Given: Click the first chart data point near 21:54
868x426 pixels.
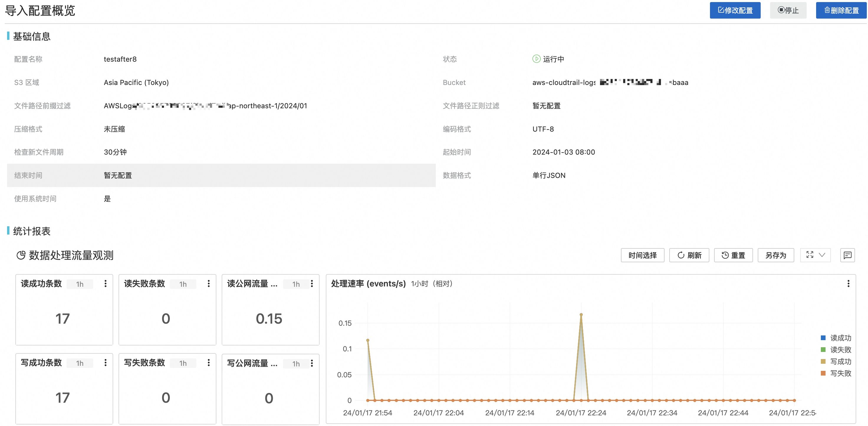Looking at the screenshot, I should click(368, 340).
